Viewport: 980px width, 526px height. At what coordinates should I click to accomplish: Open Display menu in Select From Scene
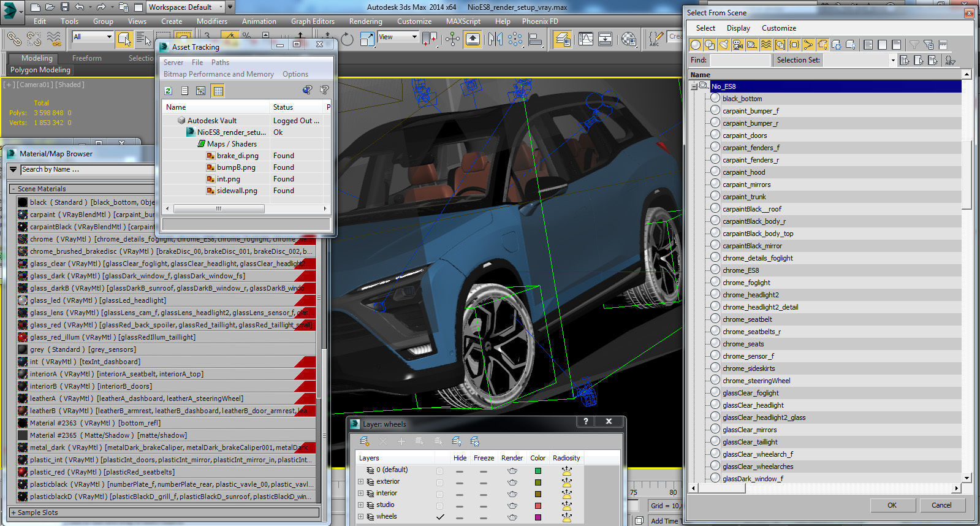click(739, 28)
